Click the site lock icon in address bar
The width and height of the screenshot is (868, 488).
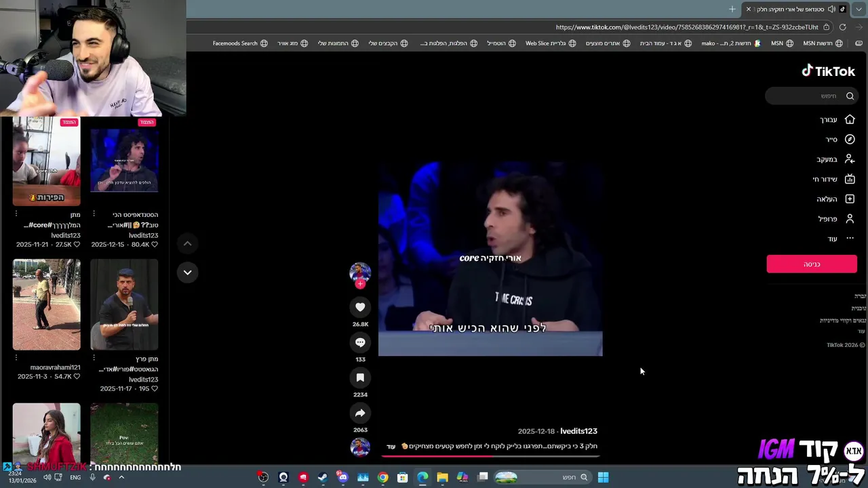coord(826,27)
